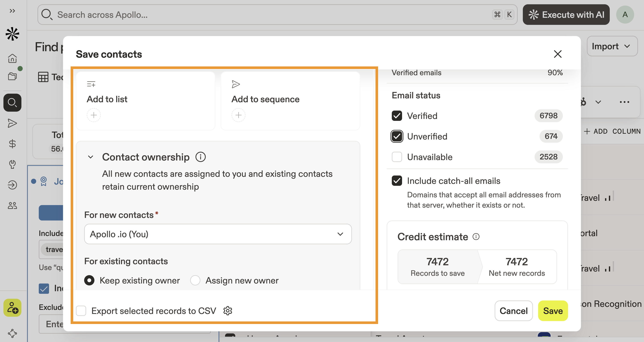Open the For new contacts owner dropdown
Screen dimensions: 644x342
point(218,234)
